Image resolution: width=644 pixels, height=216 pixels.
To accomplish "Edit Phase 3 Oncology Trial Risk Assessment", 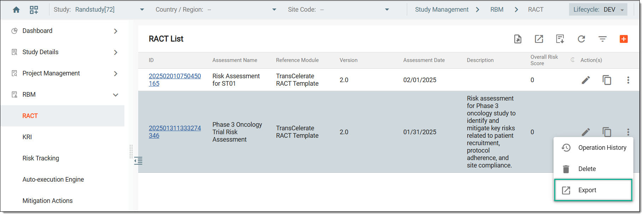I will click(586, 132).
